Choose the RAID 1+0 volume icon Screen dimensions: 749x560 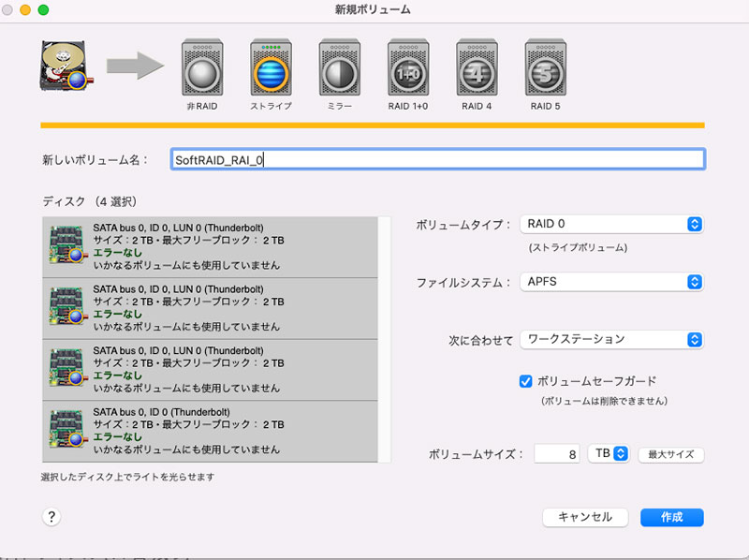point(408,68)
